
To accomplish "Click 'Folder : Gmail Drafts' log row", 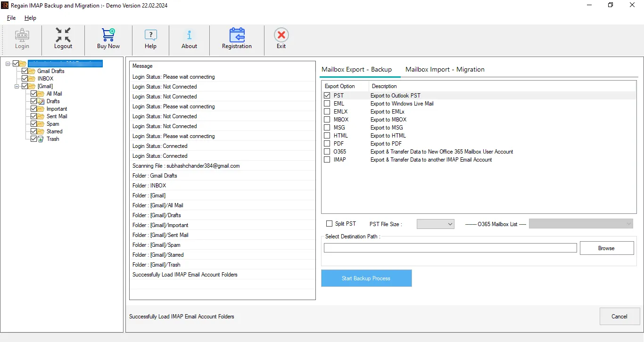I will coord(223,176).
